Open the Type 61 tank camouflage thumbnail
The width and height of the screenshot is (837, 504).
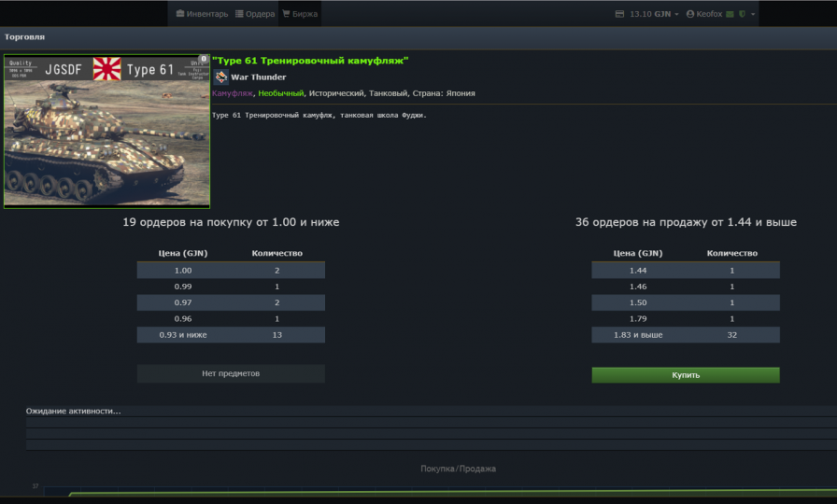(107, 131)
